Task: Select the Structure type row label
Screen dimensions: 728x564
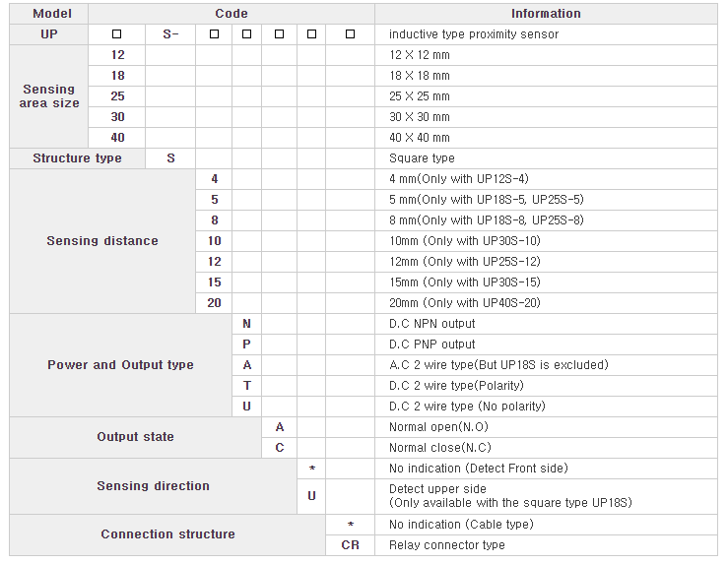Action: point(77,158)
